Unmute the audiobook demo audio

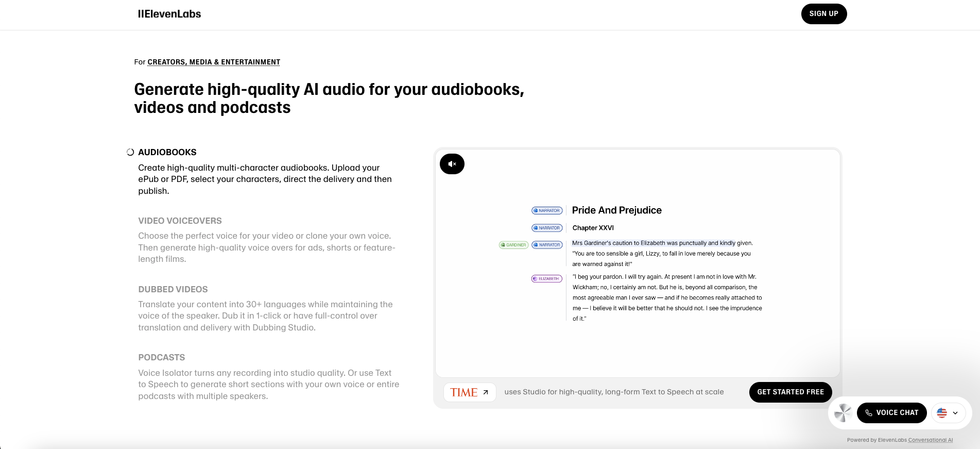452,164
